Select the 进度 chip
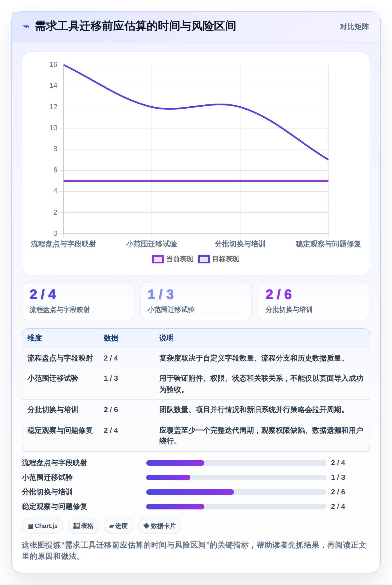Viewport: 392px width, 585px height. (x=118, y=526)
